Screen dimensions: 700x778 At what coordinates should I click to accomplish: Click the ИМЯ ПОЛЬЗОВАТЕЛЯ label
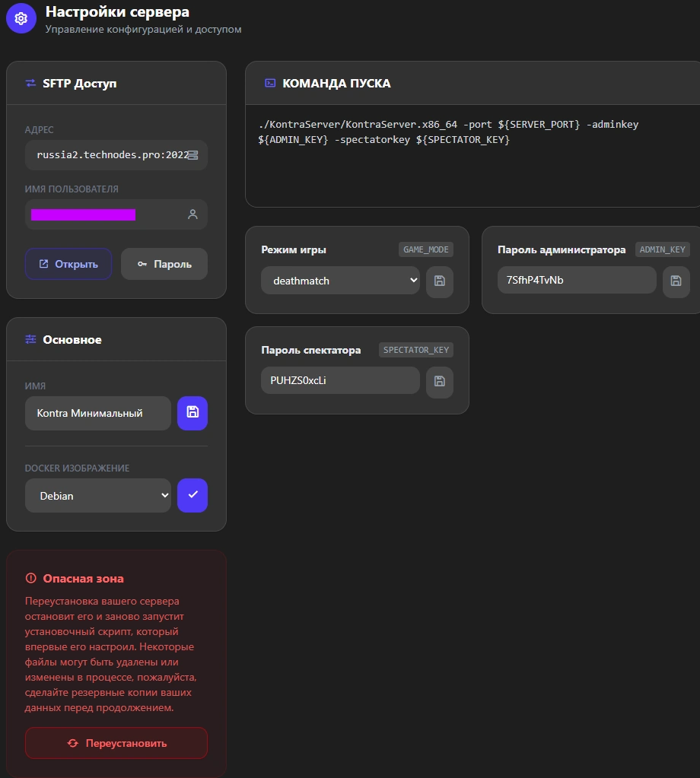[x=72, y=189]
